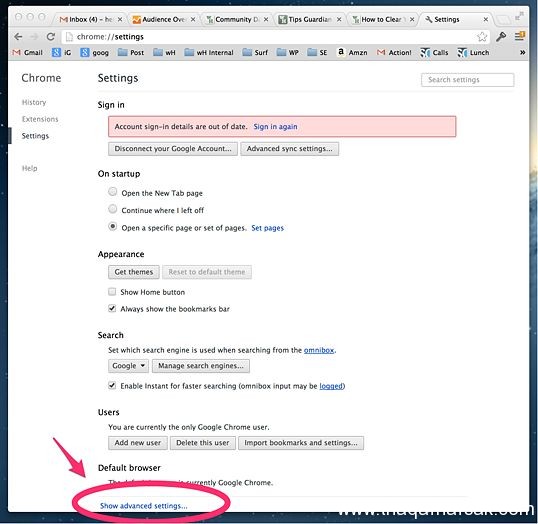Open the goog bookmark
Image resolution: width=538 pixels, height=524 pixels.
(95, 53)
